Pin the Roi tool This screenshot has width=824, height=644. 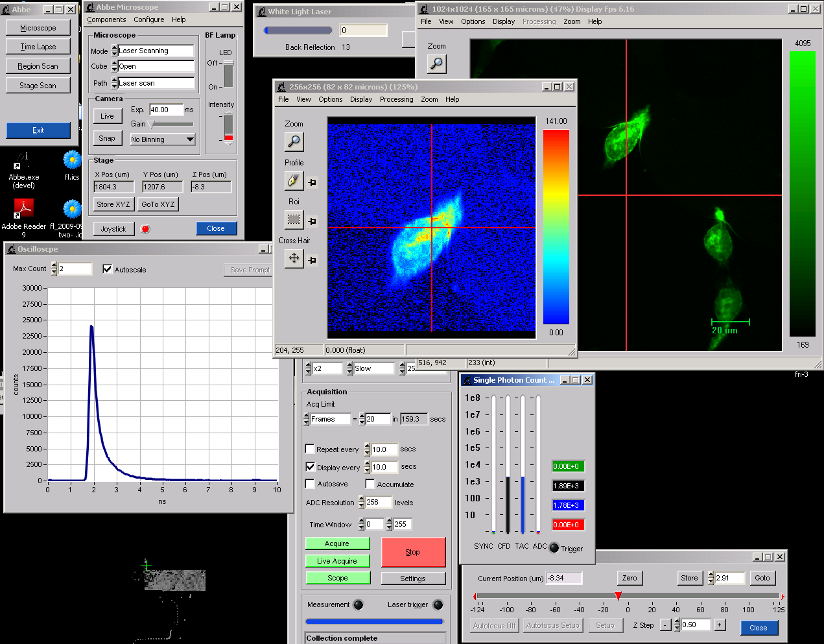click(x=312, y=221)
